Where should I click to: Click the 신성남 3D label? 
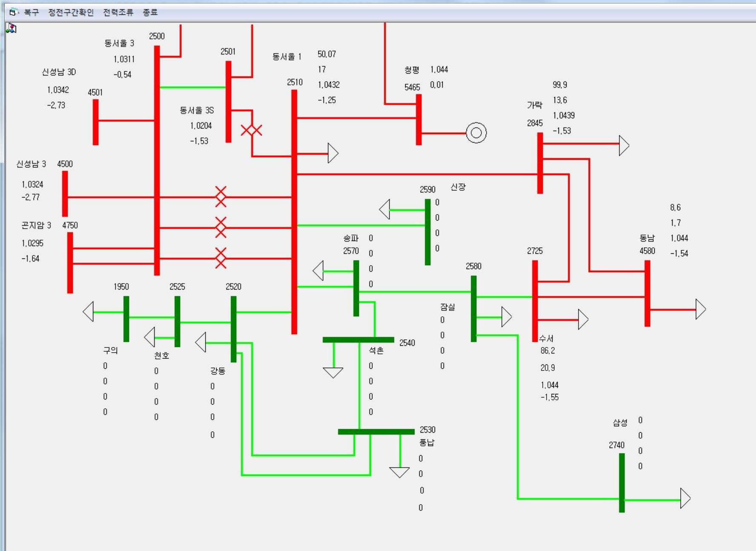coord(59,72)
